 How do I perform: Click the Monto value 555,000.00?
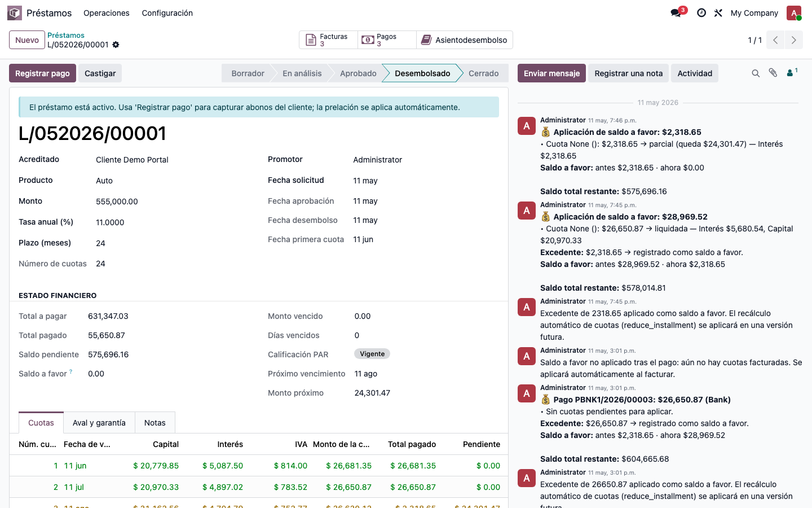click(x=117, y=202)
